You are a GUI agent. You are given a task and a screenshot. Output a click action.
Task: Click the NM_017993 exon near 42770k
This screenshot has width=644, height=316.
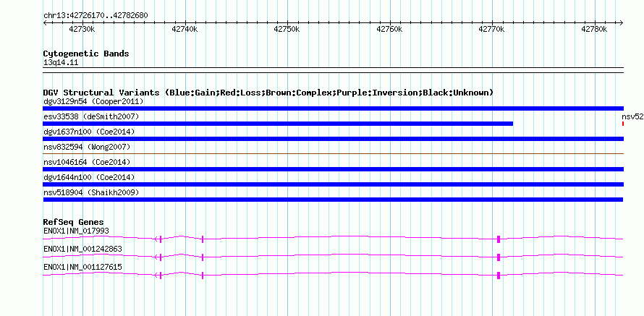499,239
